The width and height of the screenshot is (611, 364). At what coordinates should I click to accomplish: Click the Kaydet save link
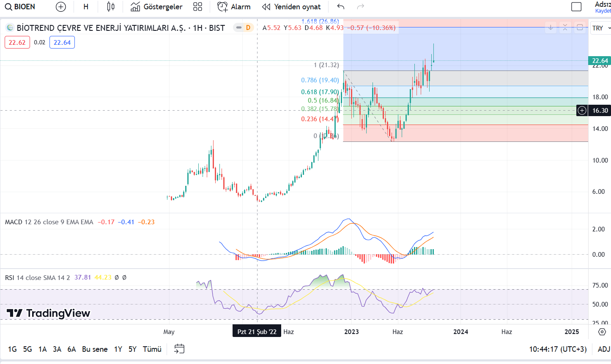click(603, 11)
